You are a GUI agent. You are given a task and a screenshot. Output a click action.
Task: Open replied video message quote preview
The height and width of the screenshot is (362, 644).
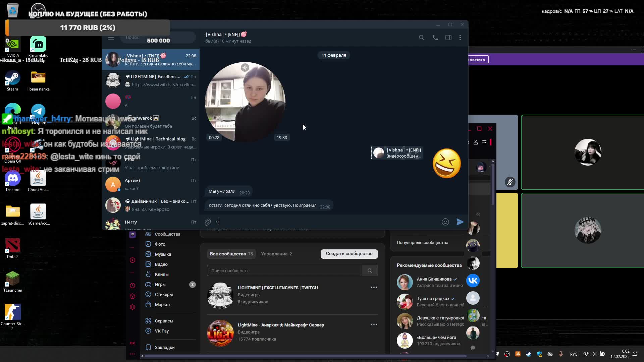click(x=397, y=153)
